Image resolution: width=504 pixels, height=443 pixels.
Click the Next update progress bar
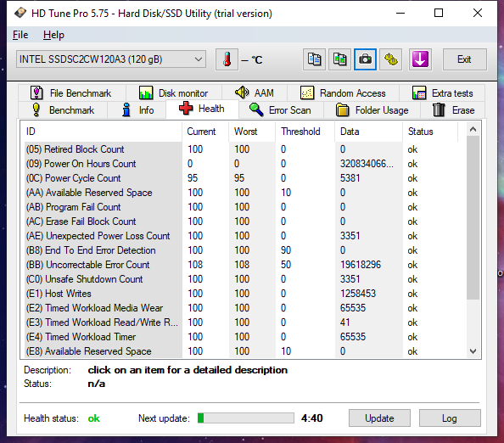246,418
